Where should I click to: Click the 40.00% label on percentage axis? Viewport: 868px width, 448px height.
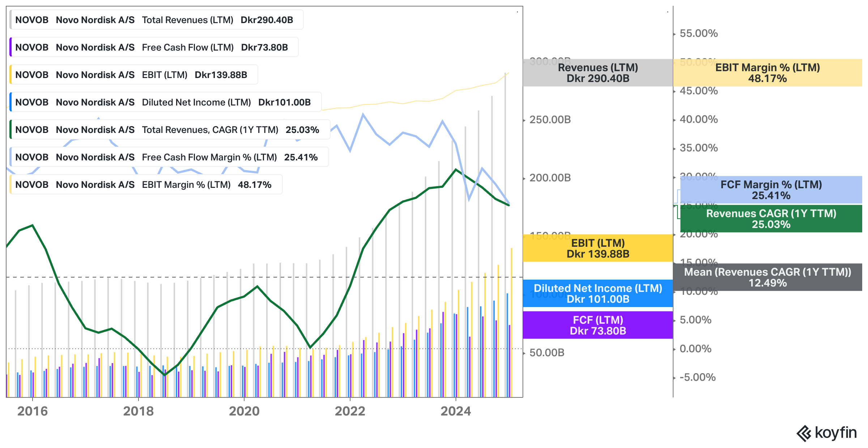(698, 120)
